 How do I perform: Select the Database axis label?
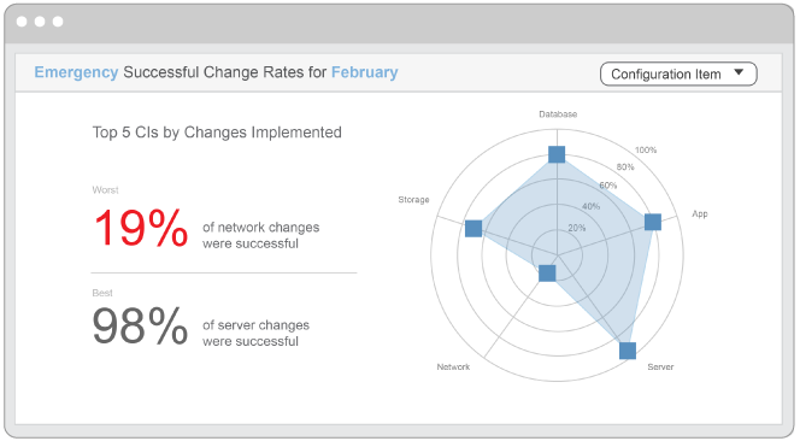[x=557, y=114]
